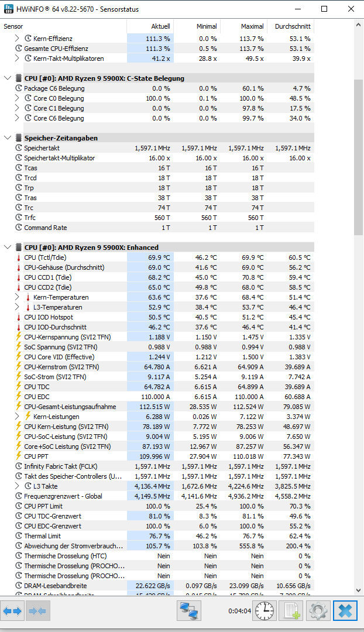Start logging with the sheet plus icon
The height and width of the screenshot is (632, 364).
[x=291, y=611]
